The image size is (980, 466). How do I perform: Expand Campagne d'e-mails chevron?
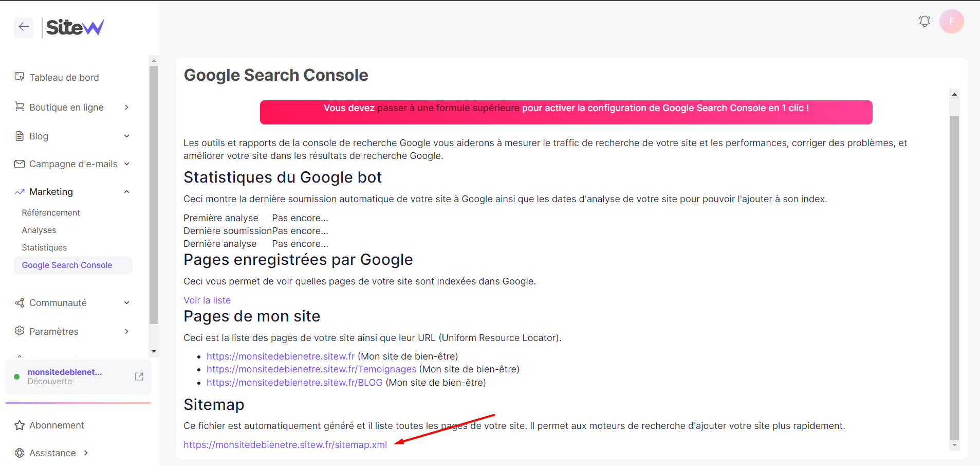click(x=126, y=164)
